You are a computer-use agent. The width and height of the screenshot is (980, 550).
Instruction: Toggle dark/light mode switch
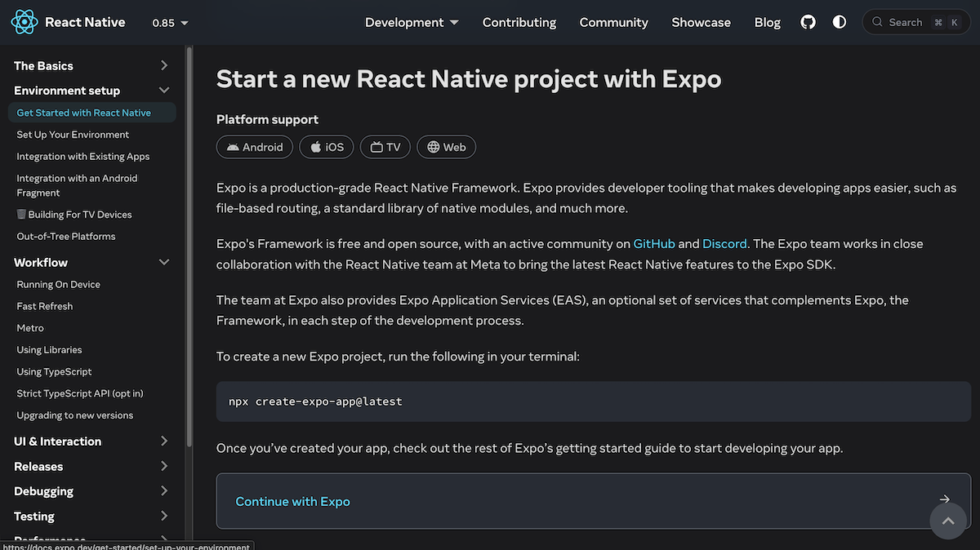coord(839,22)
